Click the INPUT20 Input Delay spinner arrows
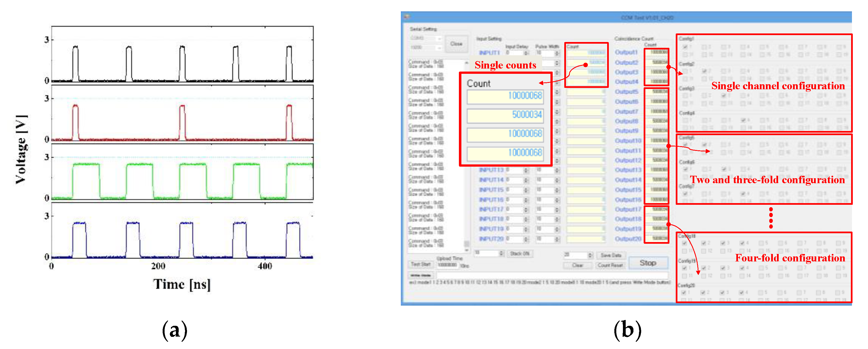868x349 pixels. [x=526, y=239]
